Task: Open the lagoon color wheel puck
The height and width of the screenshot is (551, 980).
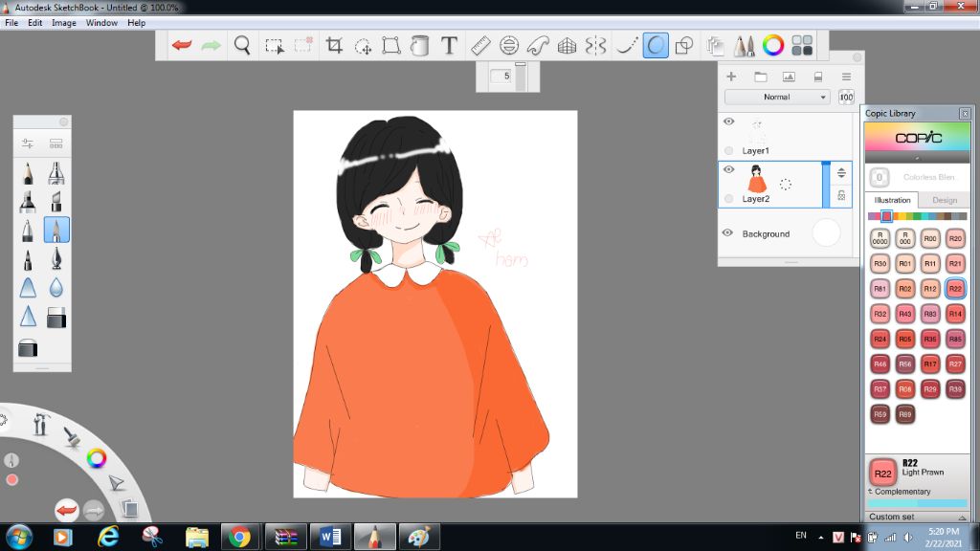Action: tap(97, 459)
